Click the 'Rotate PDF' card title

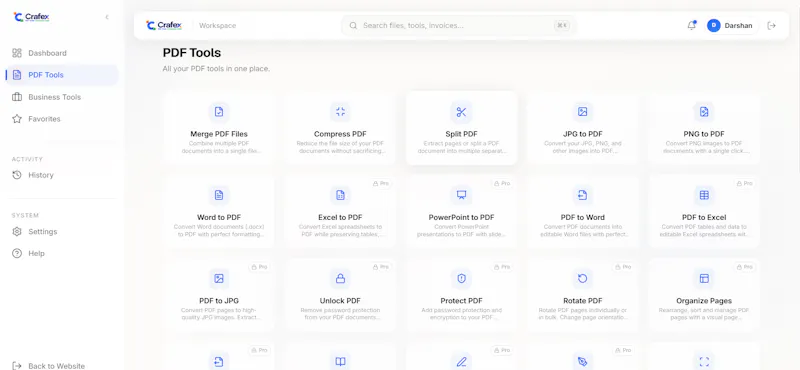[x=583, y=301]
